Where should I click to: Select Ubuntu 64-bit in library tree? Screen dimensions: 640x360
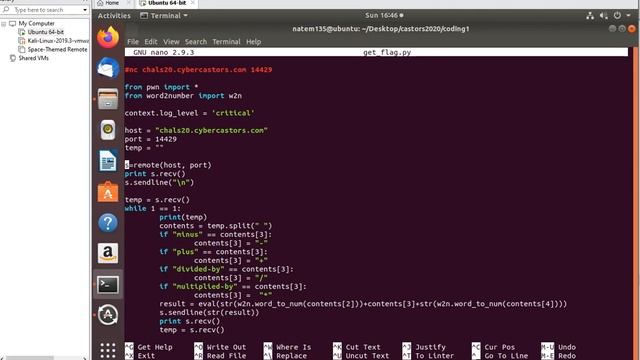pos(46,32)
